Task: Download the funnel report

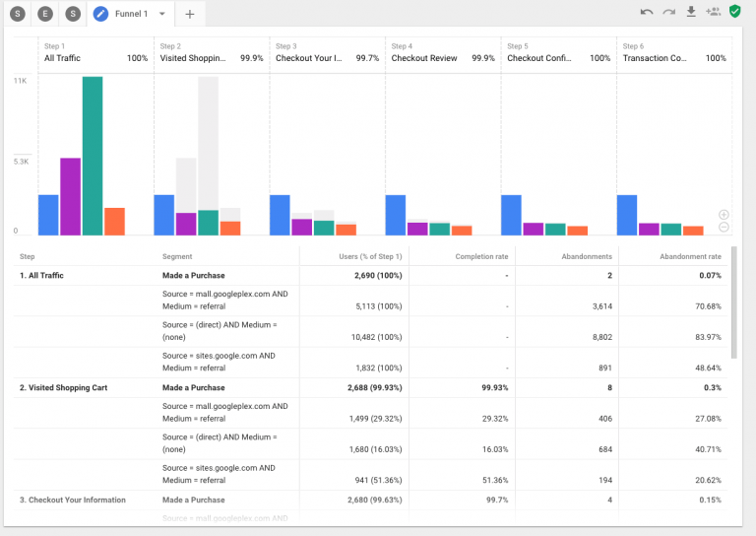Action: point(691,13)
